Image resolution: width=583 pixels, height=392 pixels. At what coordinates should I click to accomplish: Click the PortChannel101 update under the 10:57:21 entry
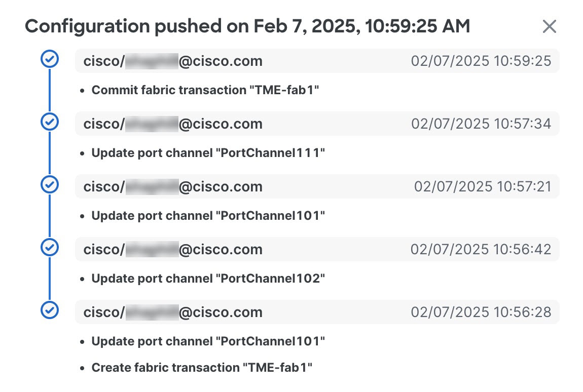coord(208,216)
